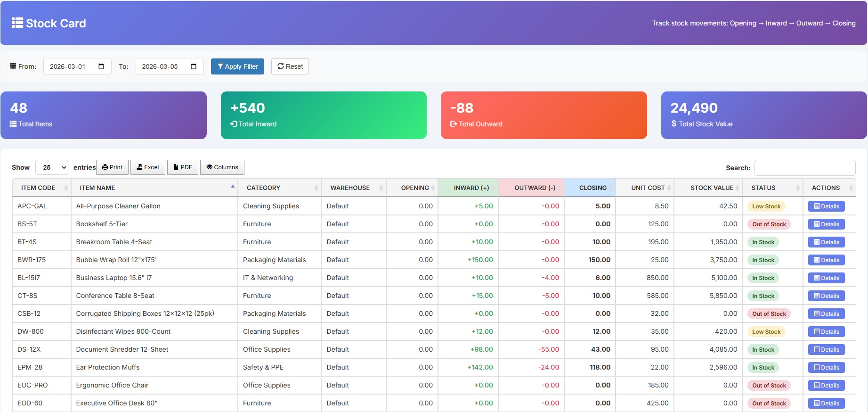The width and height of the screenshot is (868, 412).
Task: Print the stock card table
Action: click(x=113, y=167)
